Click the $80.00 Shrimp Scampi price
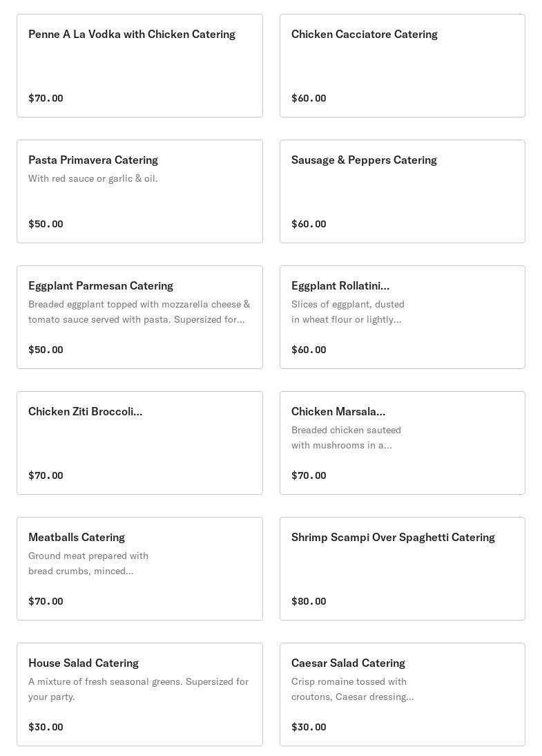Viewport: 542px width, 756px height. click(309, 601)
